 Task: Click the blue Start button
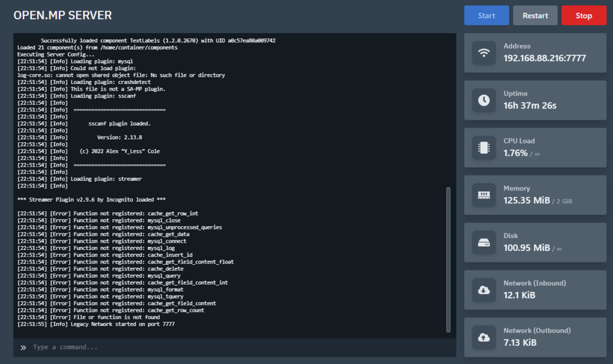(x=486, y=16)
